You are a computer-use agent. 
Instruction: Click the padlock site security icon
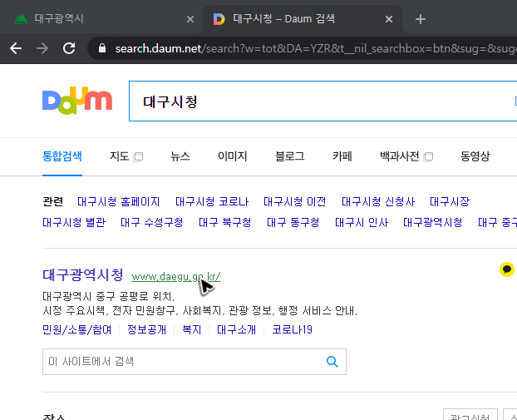tap(102, 48)
